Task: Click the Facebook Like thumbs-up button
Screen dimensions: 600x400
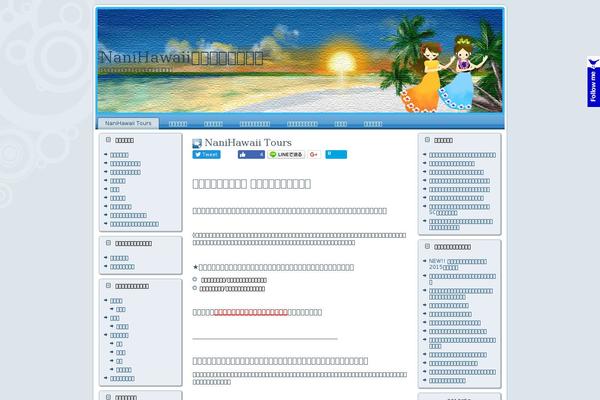Action: coord(251,154)
